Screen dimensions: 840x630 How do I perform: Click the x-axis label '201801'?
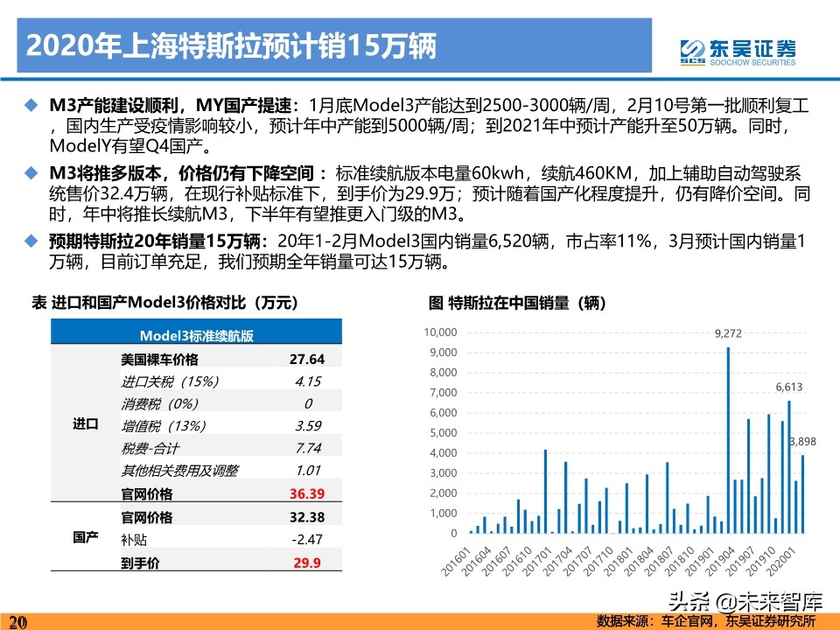coord(619,561)
